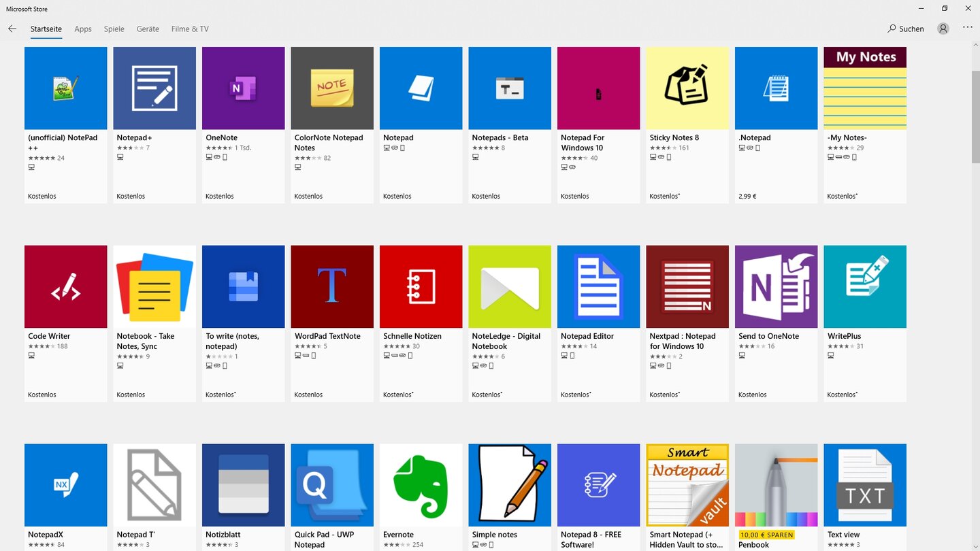Select the Evernote app tile
The width and height of the screenshot is (980, 551).
pyautogui.click(x=421, y=484)
